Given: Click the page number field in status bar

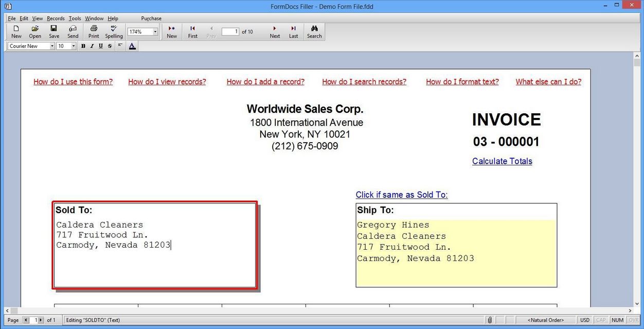Looking at the screenshot, I should (x=34, y=320).
